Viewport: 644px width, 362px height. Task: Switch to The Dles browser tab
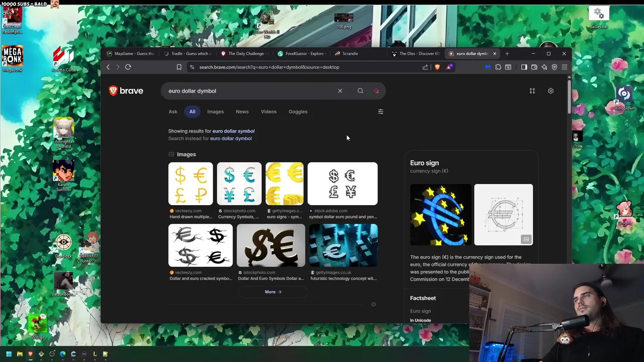[416, 53]
